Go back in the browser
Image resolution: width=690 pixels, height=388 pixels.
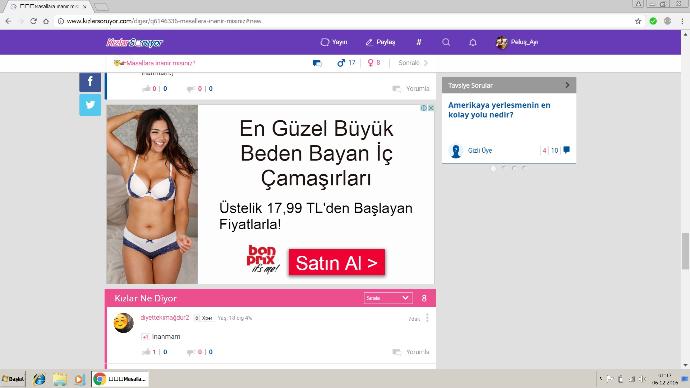coord(8,21)
